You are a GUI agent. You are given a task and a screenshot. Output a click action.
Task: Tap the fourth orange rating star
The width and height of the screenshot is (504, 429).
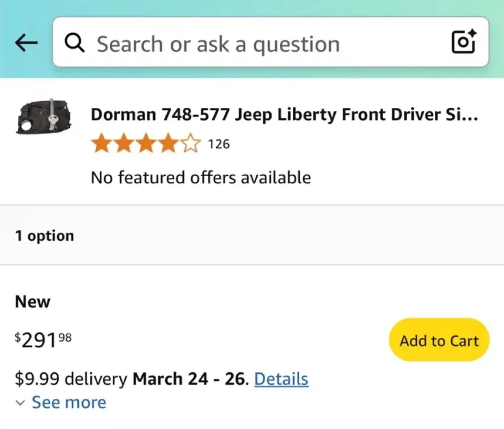168,143
